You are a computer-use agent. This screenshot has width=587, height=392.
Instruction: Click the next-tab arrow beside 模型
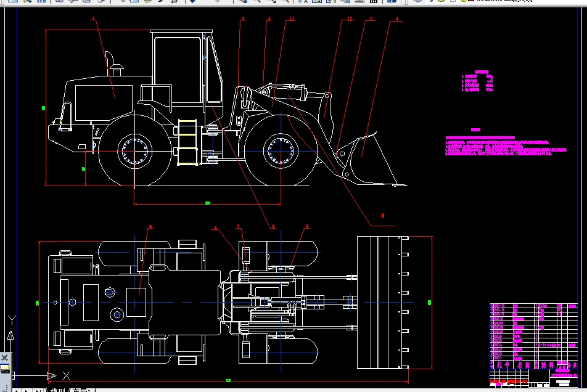pos(26,390)
